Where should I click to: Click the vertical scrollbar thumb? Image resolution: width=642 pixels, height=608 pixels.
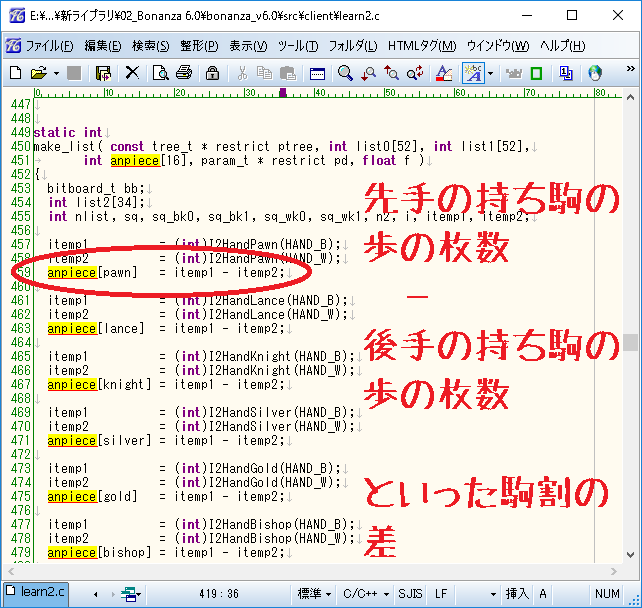pyautogui.click(x=631, y=342)
